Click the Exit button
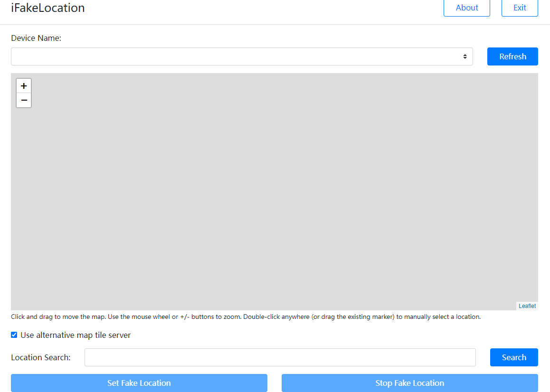 [520, 8]
